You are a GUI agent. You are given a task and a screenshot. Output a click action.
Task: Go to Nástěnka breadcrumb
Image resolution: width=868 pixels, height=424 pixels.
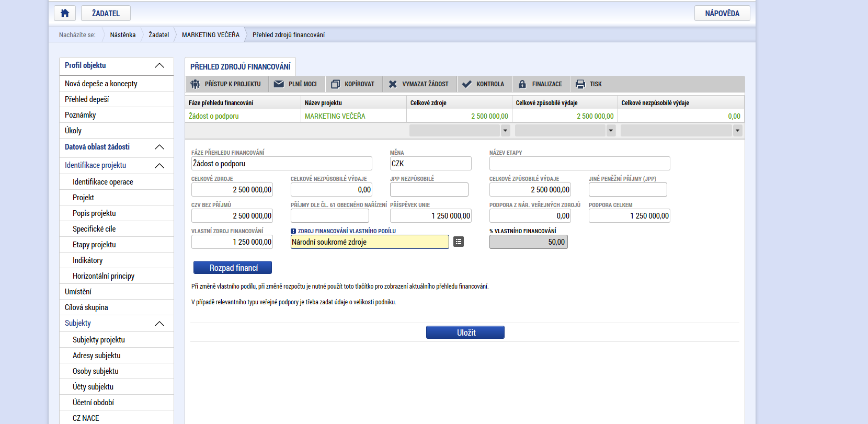tap(123, 35)
